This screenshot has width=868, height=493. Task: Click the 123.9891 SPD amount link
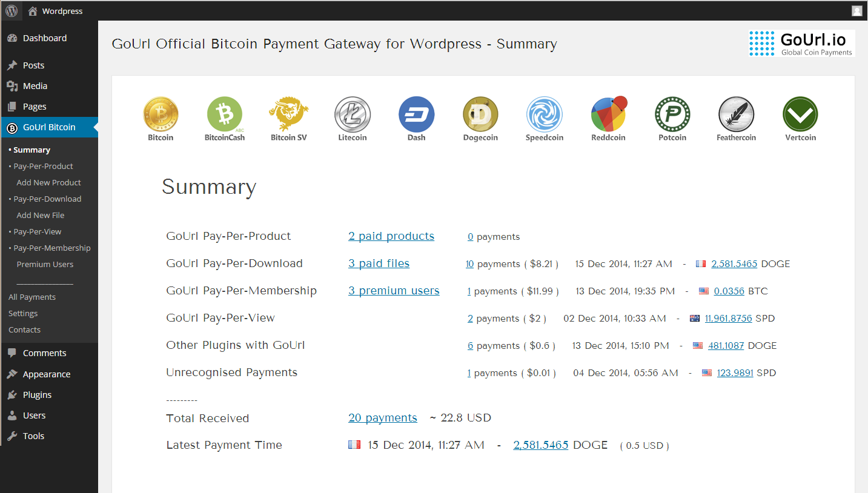735,373
